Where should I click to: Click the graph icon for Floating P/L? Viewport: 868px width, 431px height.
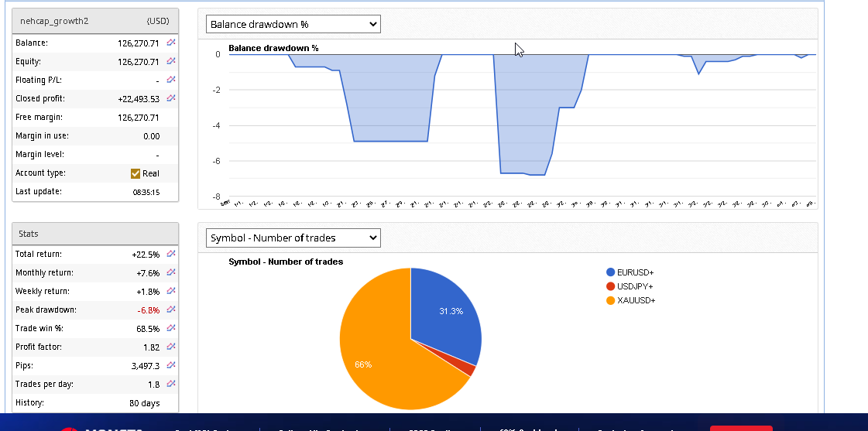point(171,80)
